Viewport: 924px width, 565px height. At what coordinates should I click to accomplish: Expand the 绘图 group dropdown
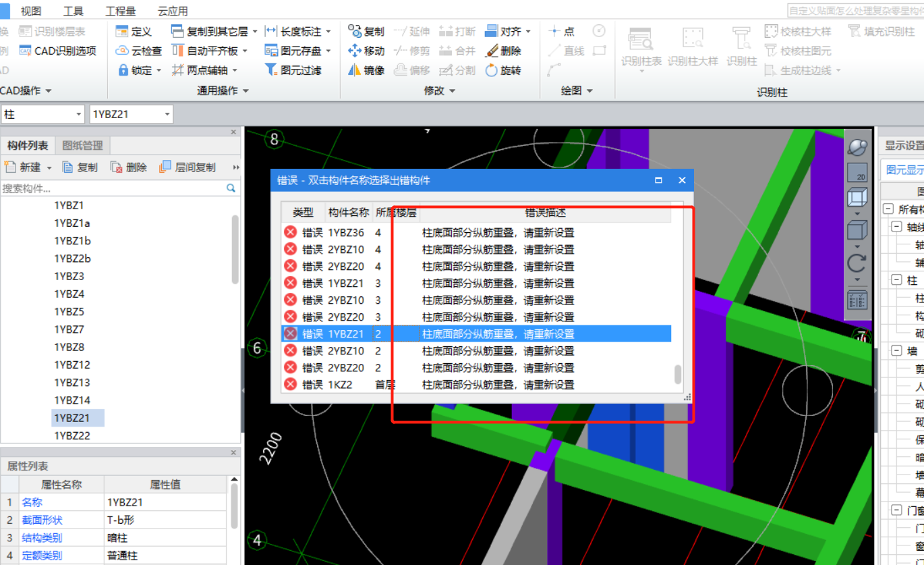pyautogui.click(x=589, y=90)
